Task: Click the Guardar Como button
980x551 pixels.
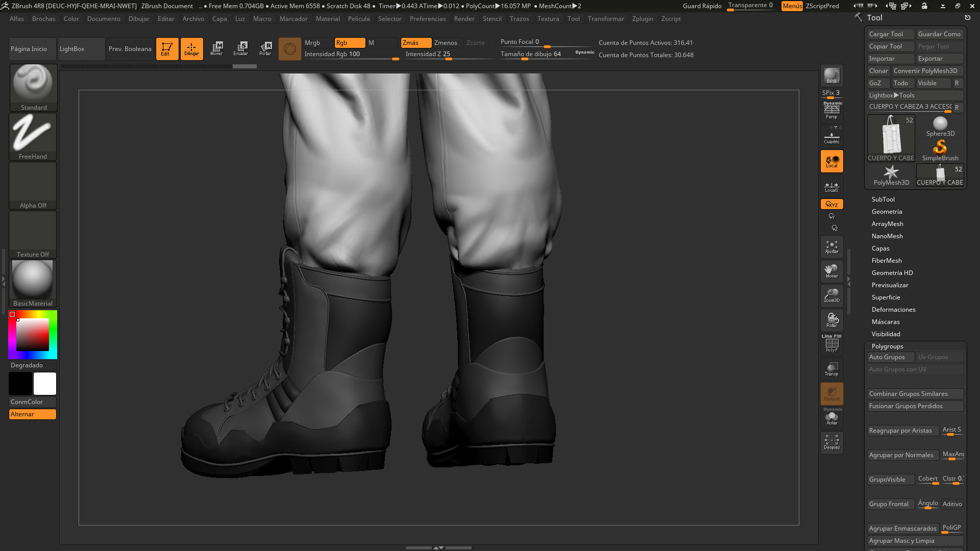Action: click(940, 34)
